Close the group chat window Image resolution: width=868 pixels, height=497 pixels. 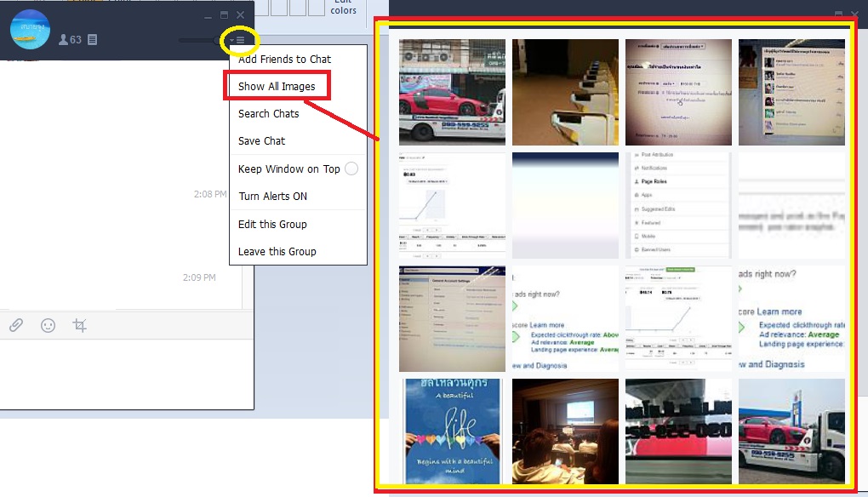coord(240,15)
